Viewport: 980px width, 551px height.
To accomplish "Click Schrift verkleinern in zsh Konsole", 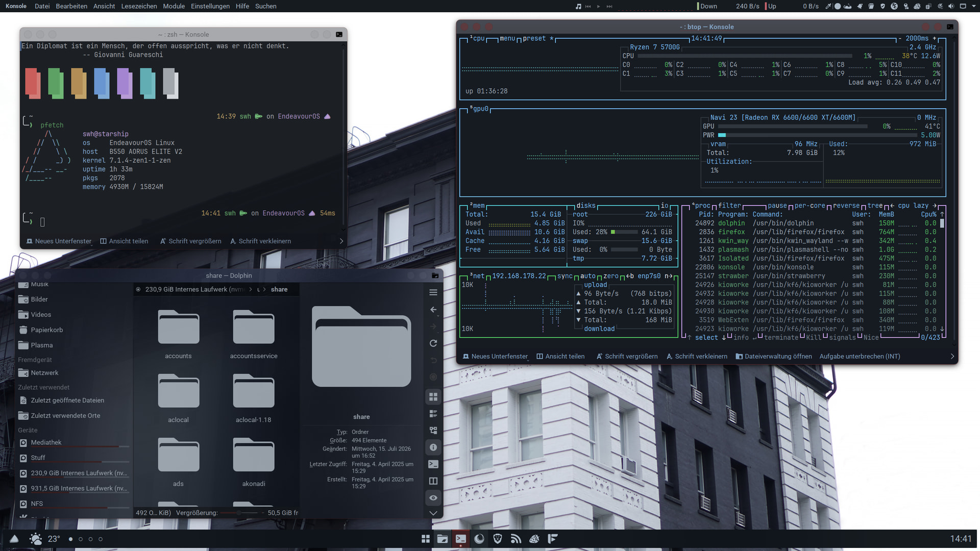I will coord(260,241).
